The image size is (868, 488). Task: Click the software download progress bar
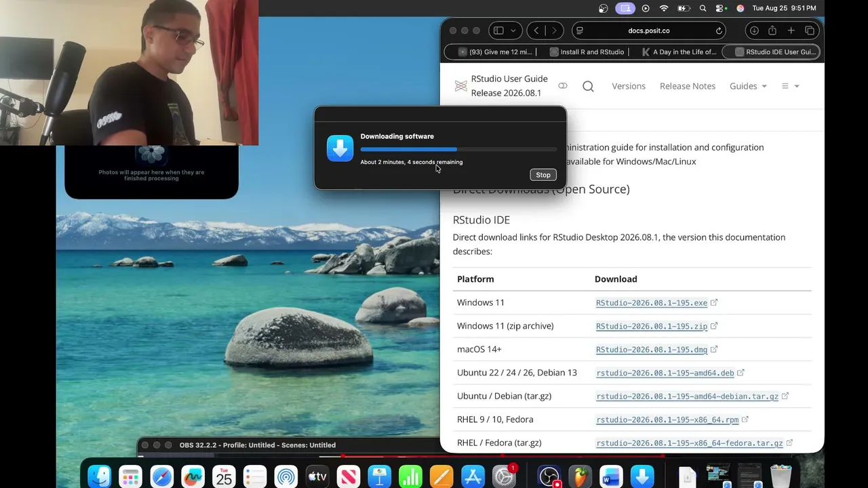pos(458,149)
